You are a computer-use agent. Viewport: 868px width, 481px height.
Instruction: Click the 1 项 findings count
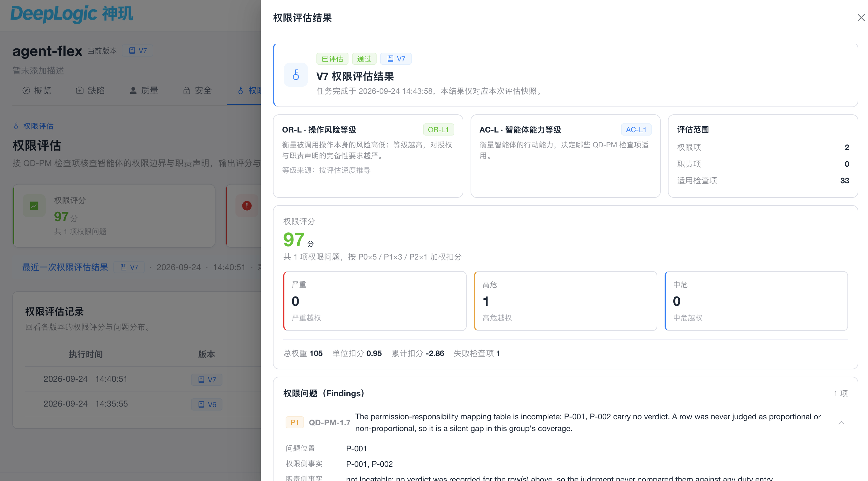coord(840,393)
